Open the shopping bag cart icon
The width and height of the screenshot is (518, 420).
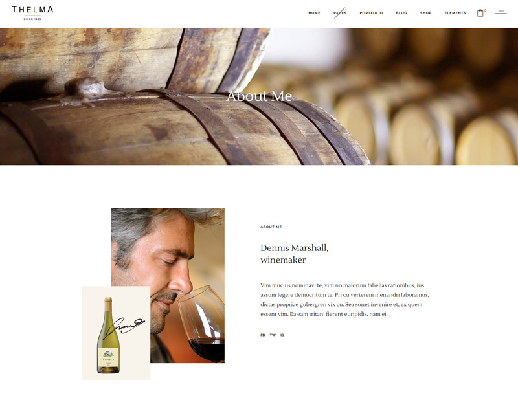(x=480, y=13)
